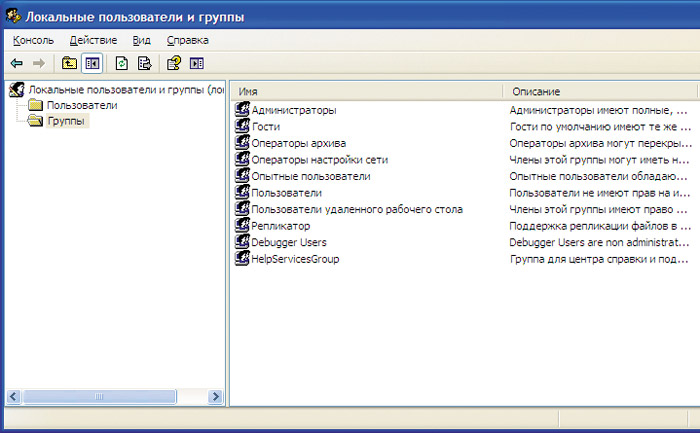Select Пользователи удаленного рабочего стола name
This screenshot has height=433, width=700.
pos(357,209)
